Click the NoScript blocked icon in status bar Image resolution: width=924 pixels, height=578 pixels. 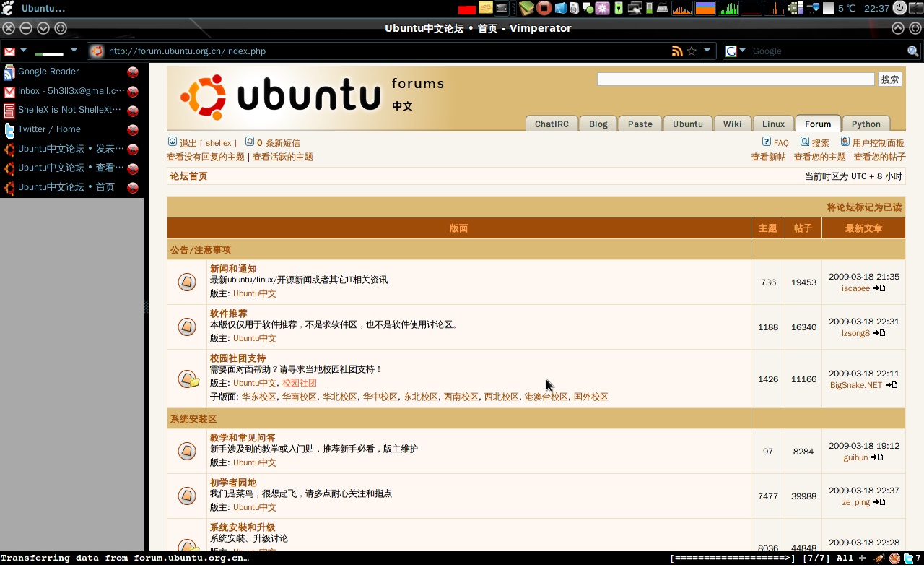pyautogui.click(x=894, y=558)
